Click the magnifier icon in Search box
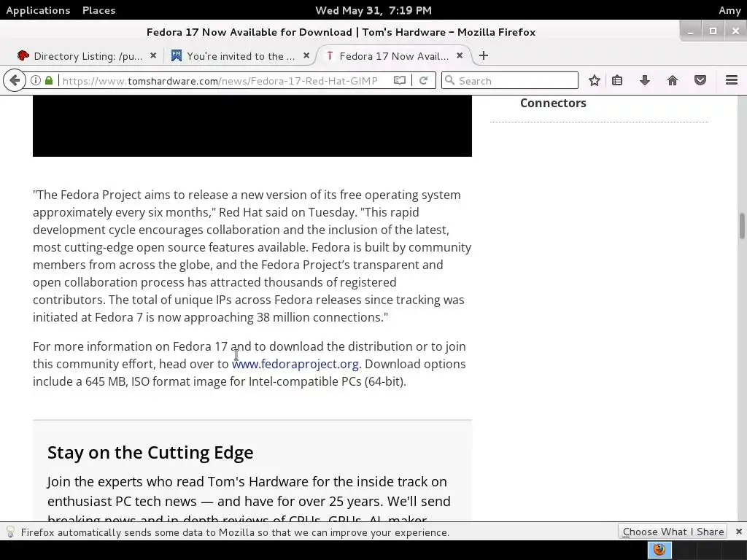Viewport: 747px width, 560px height. pyautogui.click(x=449, y=80)
